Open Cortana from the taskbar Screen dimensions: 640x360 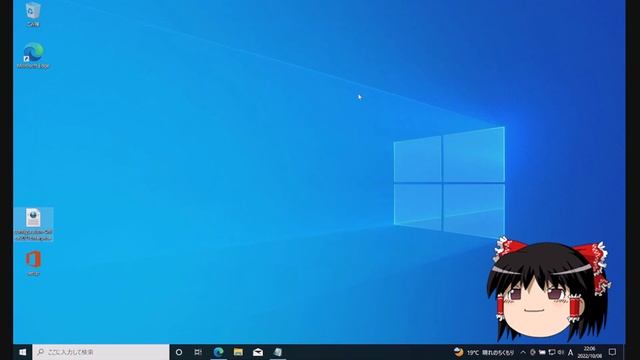pyautogui.click(x=179, y=352)
